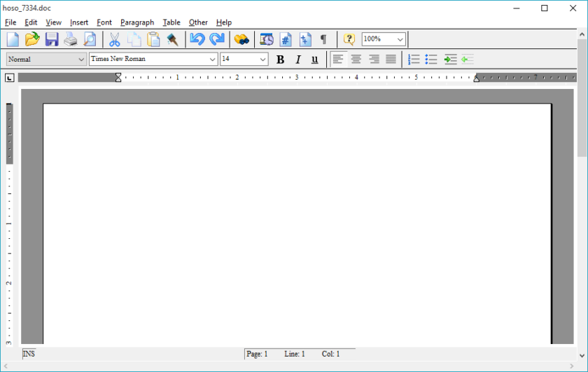Click the Undo arrow icon
The height and width of the screenshot is (372, 588).
(x=197, y=39)
